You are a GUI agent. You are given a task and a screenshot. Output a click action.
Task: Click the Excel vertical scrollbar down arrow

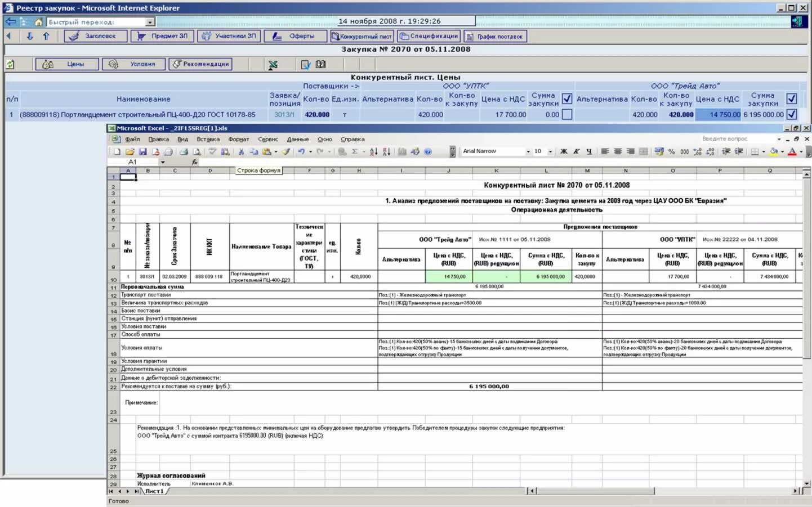[807, 483]
